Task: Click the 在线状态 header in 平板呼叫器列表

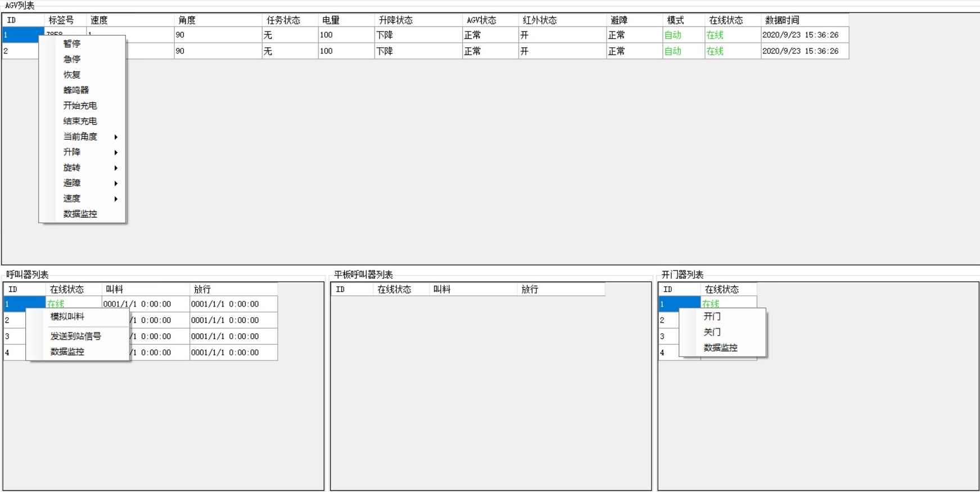Action: [x=401, y=290]
